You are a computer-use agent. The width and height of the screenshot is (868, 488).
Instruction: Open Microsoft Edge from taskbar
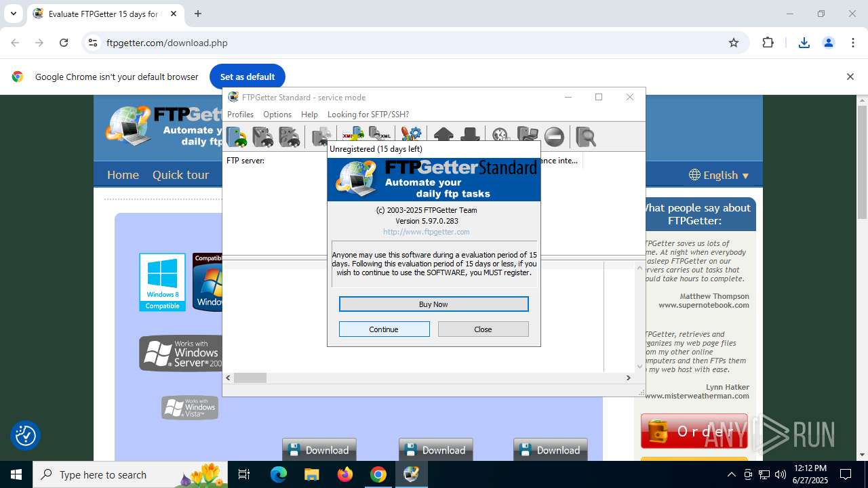coord(279,474)
